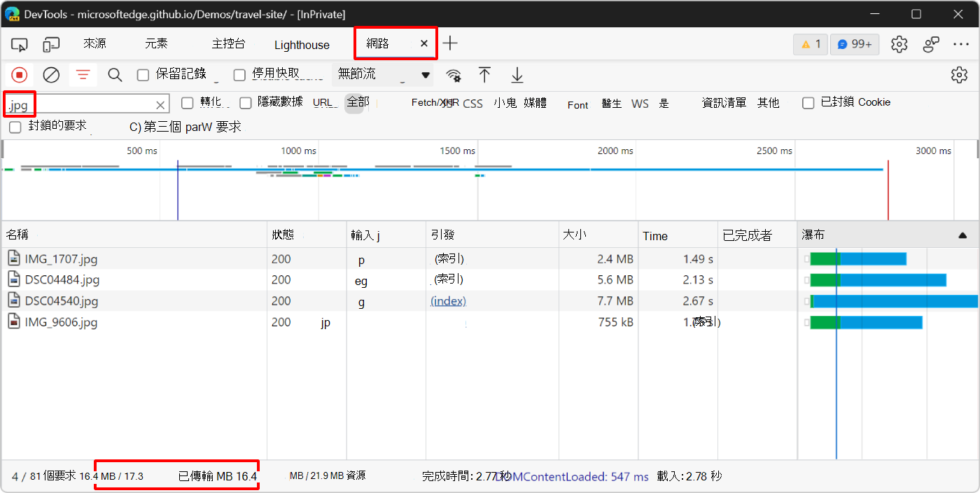Click the Inspect element tool icon

click(19, 45)
